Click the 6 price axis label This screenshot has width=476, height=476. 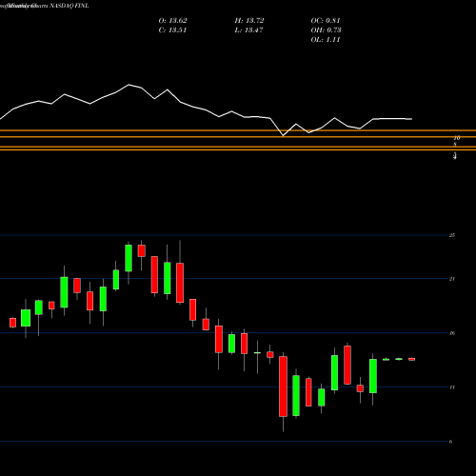pyautogui.click(x=450, y=442)
